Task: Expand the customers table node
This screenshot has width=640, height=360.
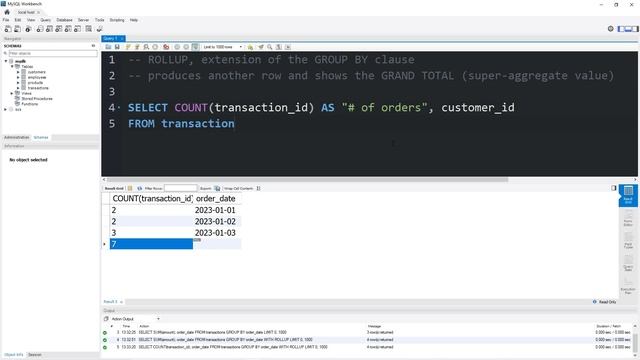Action: coord(18,72)
